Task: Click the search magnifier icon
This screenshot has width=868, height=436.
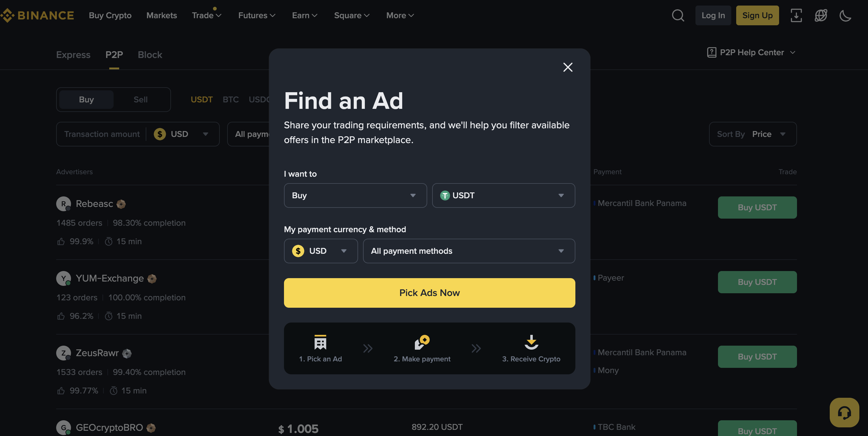Action: coord(678,15)
